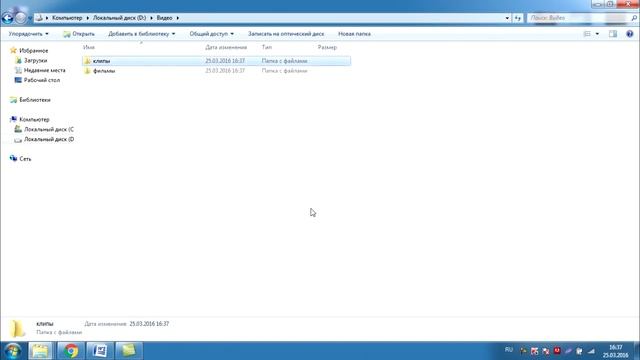Open the Упорядочить menu
This screenshot has width=640, height=360.
pos(29,34)
